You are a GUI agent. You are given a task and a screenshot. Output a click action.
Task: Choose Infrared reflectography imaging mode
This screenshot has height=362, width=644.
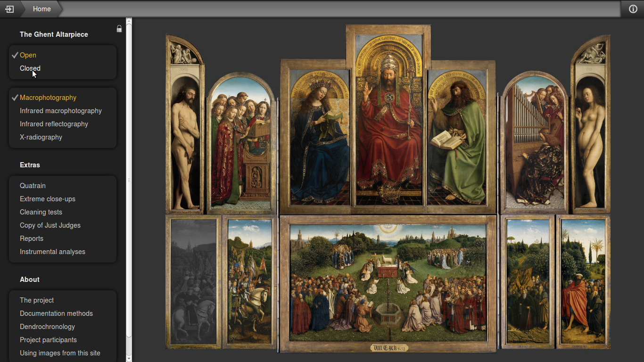coord(54,124)
